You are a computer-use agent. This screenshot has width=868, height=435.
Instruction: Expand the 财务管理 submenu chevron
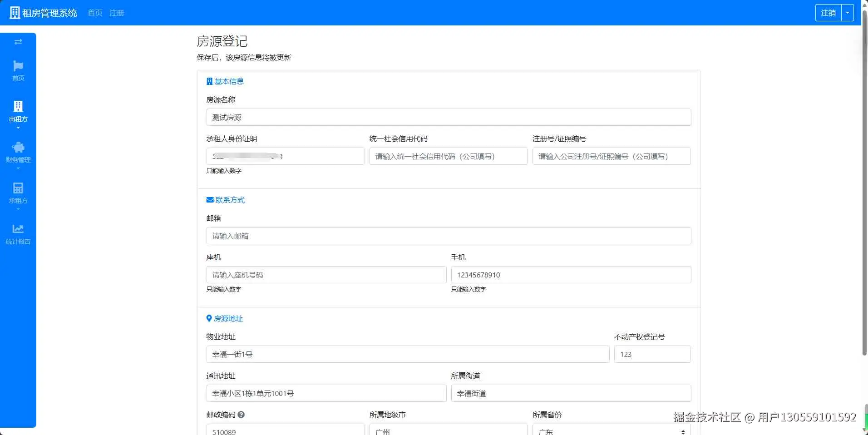[18, 168]
